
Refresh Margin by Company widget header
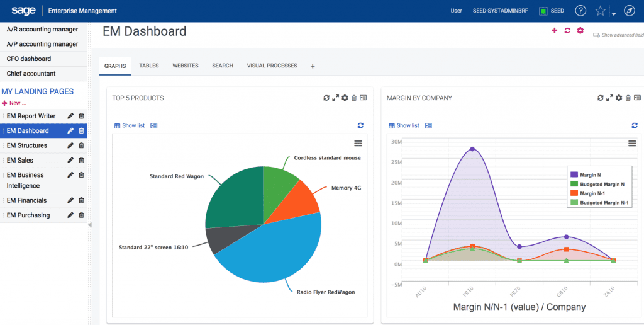pos(601,98)
